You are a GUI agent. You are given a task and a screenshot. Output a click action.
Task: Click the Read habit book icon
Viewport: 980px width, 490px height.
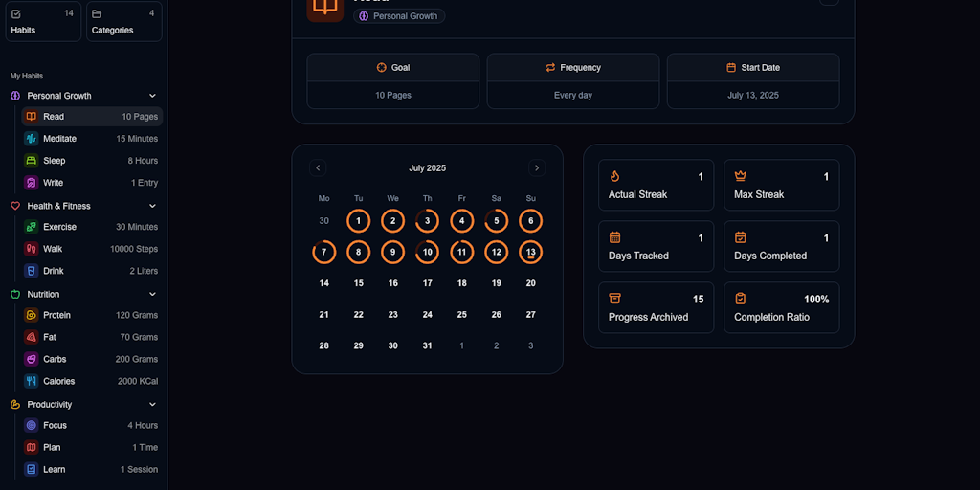point(32,117)
